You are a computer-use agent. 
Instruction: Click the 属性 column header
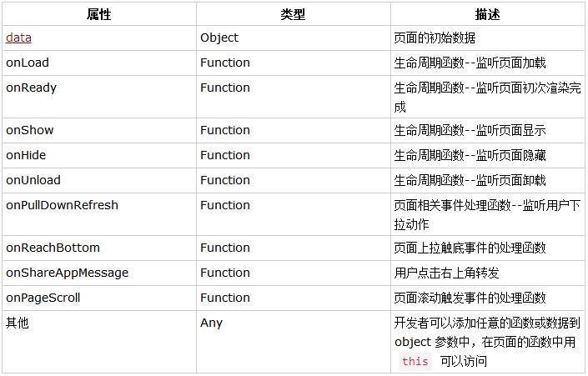pyautogui.click(x=99, y=14)
